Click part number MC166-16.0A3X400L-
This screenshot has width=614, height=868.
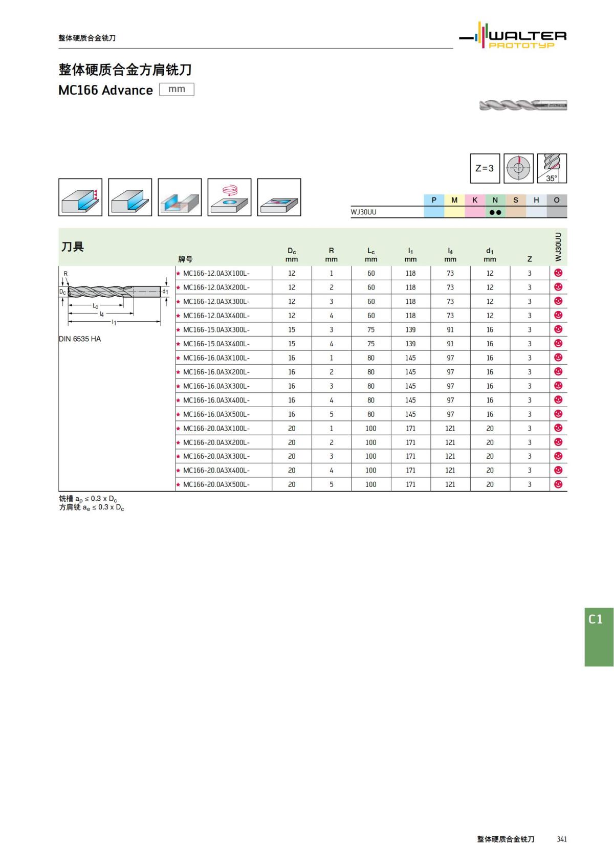click(x=216, y=400)
